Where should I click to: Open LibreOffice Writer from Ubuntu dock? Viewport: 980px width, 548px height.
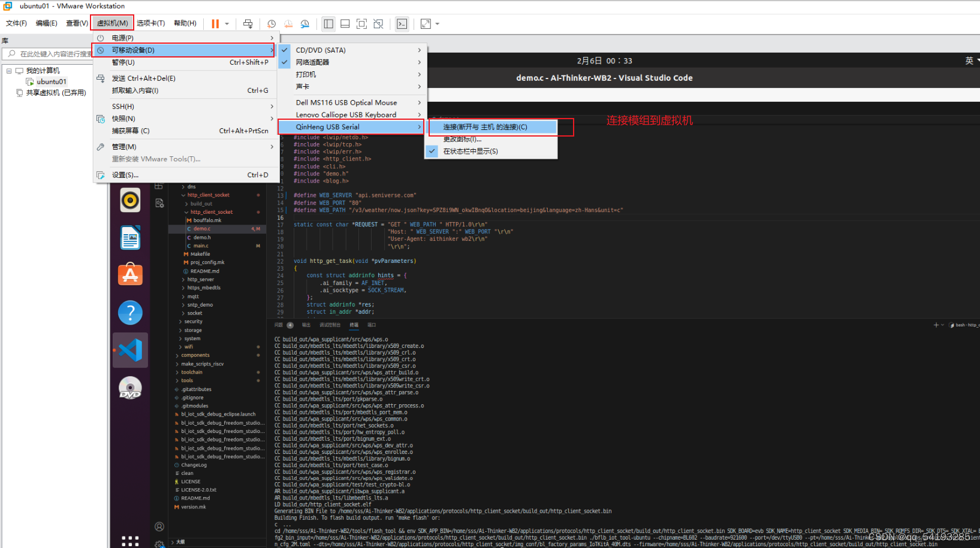[130, 238]
